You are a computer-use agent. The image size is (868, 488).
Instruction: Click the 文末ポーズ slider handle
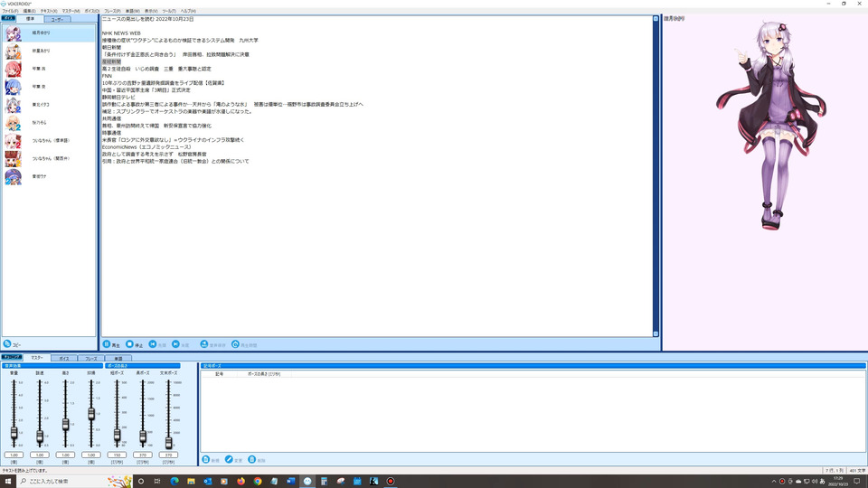(x=168, y=442)
